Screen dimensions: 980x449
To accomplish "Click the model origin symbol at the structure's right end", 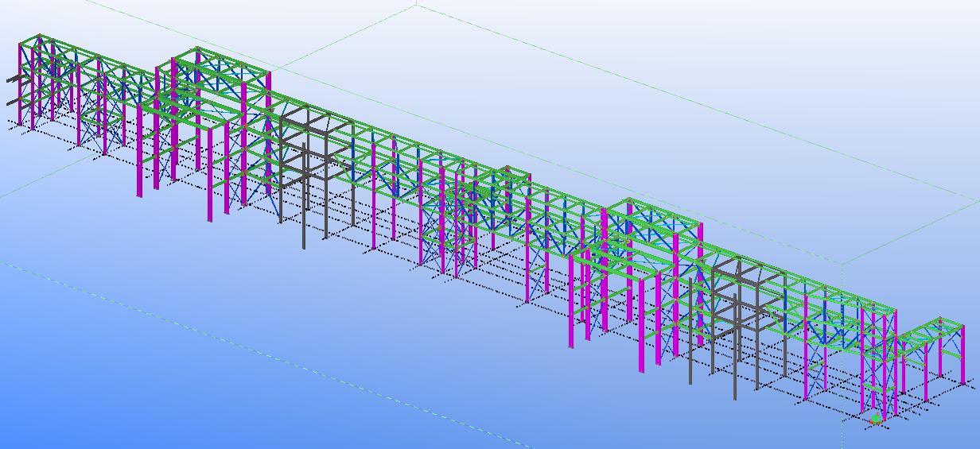I will pyautogui.click(x=876, y=420).
